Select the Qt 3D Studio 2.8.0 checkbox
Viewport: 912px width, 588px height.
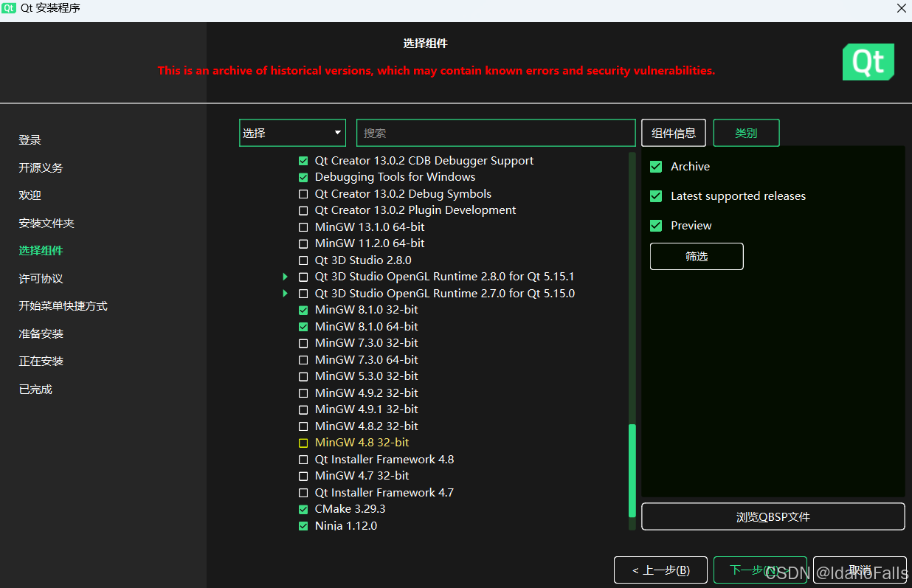click(x=303, y=260)
